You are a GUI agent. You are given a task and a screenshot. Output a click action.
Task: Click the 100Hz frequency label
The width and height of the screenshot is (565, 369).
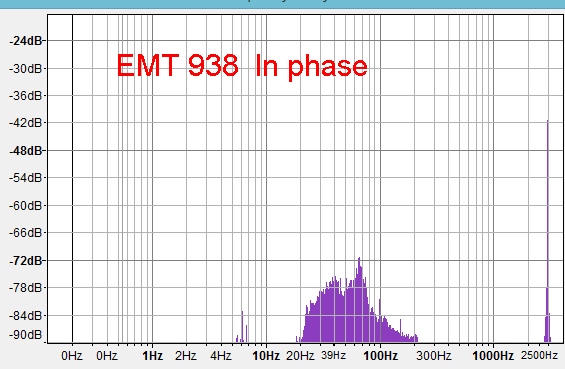coord(381,356)
